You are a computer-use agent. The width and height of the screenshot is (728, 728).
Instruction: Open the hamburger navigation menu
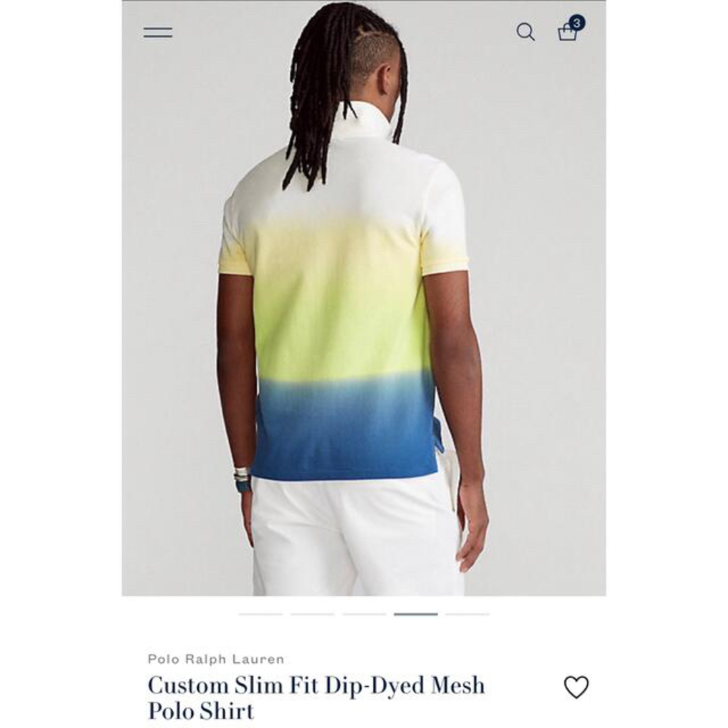158,32
